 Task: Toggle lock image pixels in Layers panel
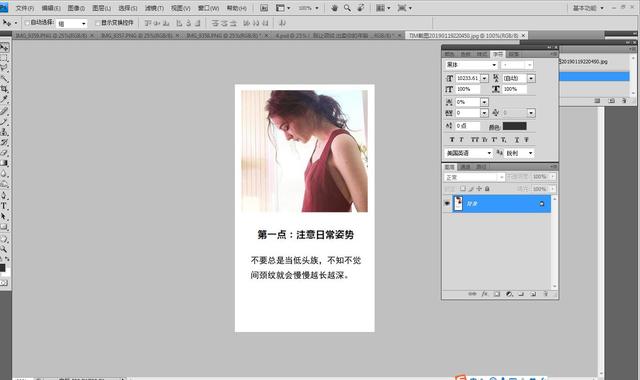tap(471, 189)
